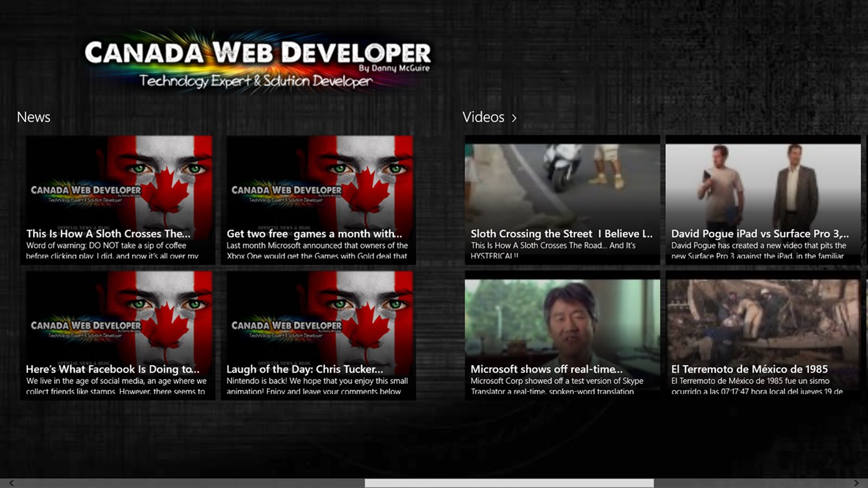Click the horizontal scrollbar thumb

tap(509, 482)
